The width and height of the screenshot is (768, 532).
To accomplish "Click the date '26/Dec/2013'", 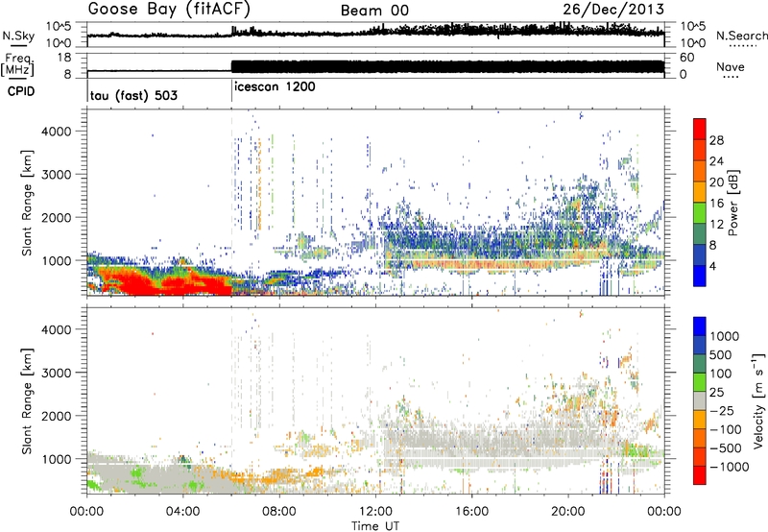I will (x=613, y=10).
